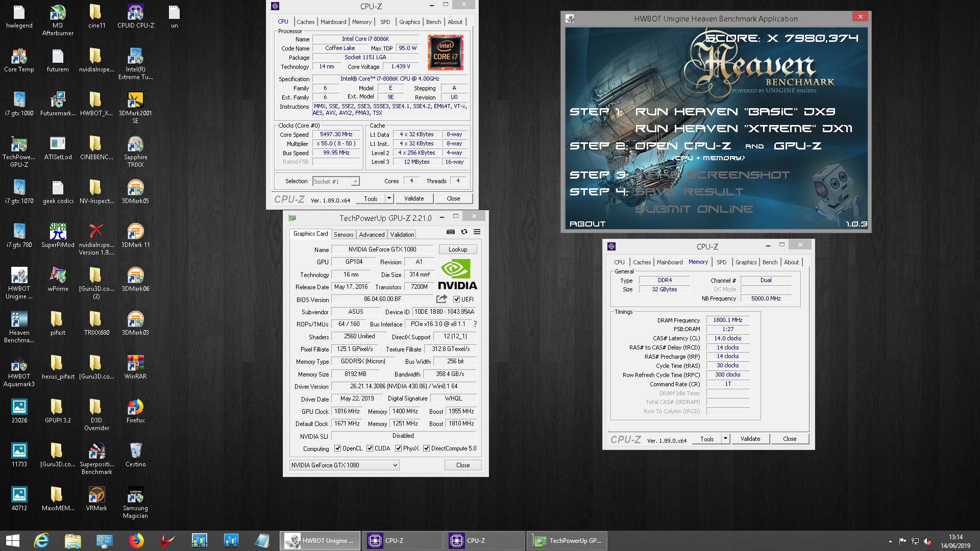Click Tools button in top CPU-Z
This screenshot has width=980, height=551.
[x=371, y=198]
